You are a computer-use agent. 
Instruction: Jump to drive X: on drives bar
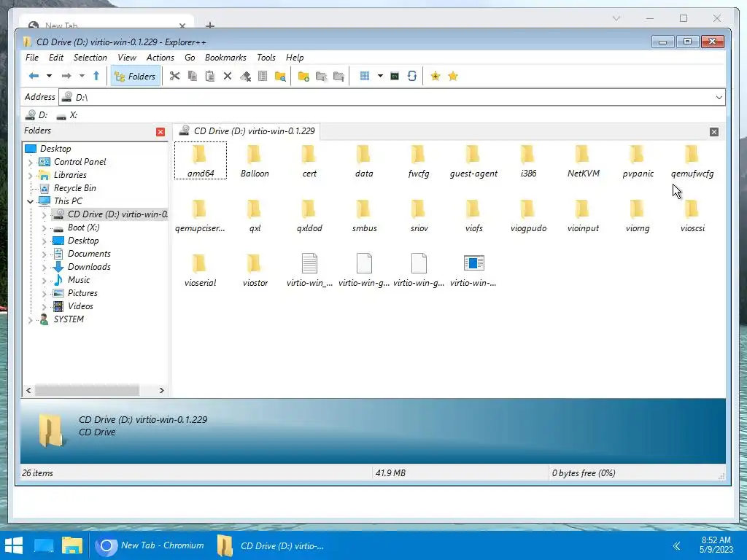point(66,115)
